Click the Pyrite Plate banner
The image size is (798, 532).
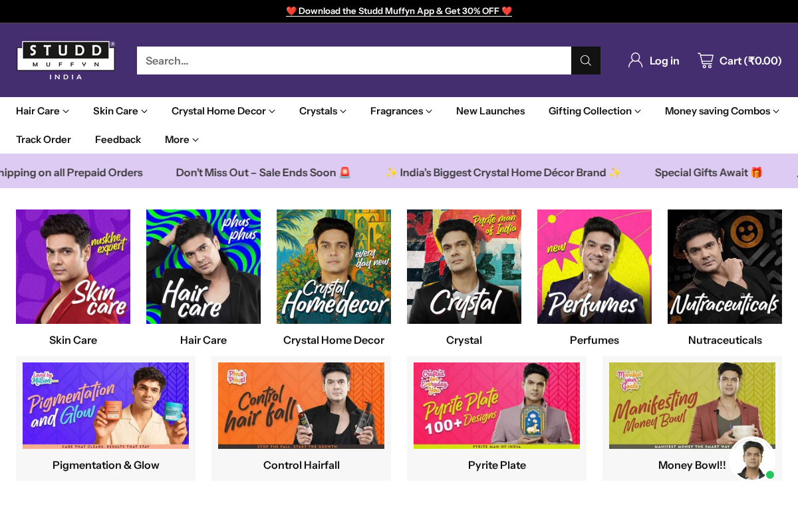tap(497, 406)
